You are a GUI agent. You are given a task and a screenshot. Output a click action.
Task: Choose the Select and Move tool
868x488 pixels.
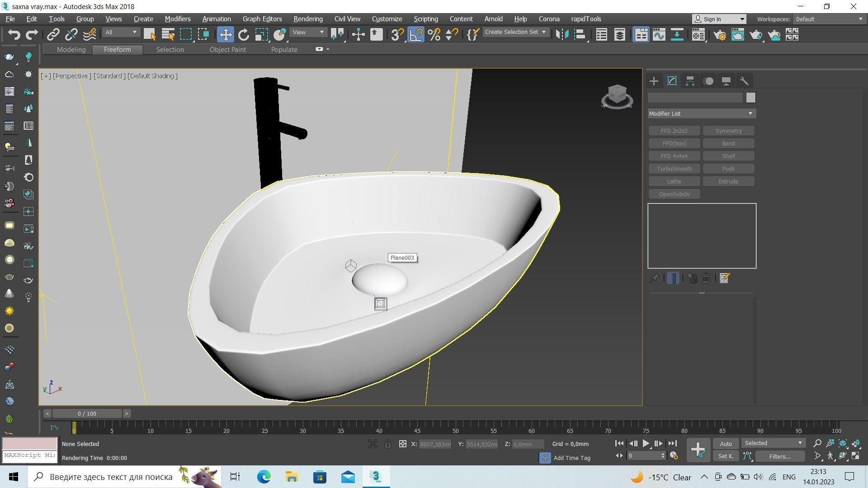(x=226, y=35)
